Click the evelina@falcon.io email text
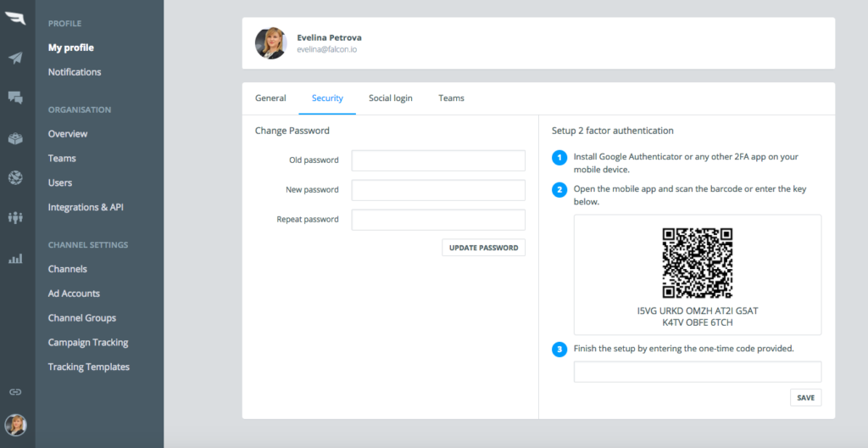 326,49
